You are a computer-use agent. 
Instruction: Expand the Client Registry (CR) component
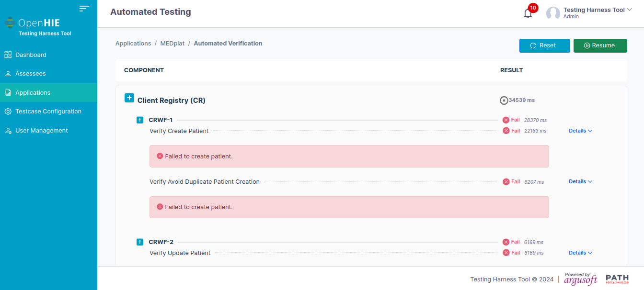[129, 98]
